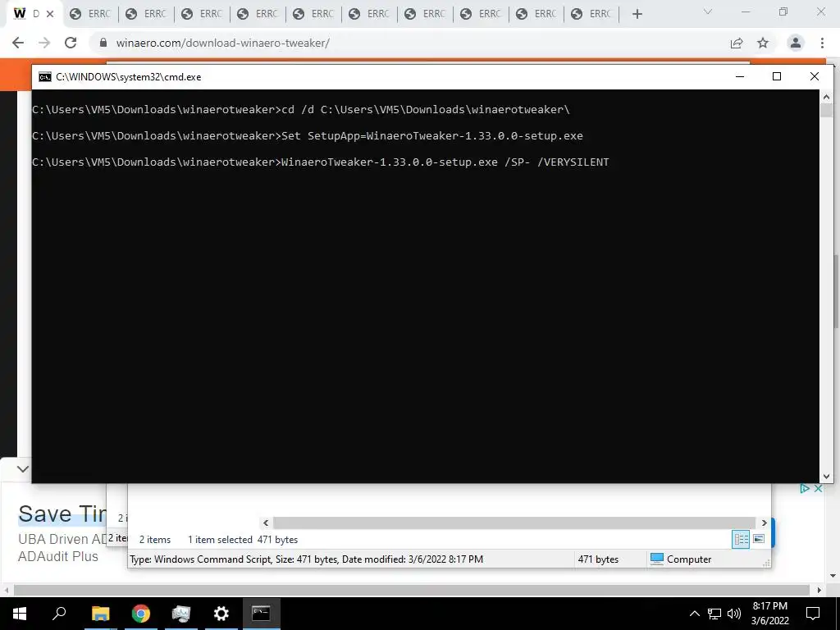
Task: Click the 'ADAudit Plus' ad text
Action: pyautogui.click(x=58, y=557)
